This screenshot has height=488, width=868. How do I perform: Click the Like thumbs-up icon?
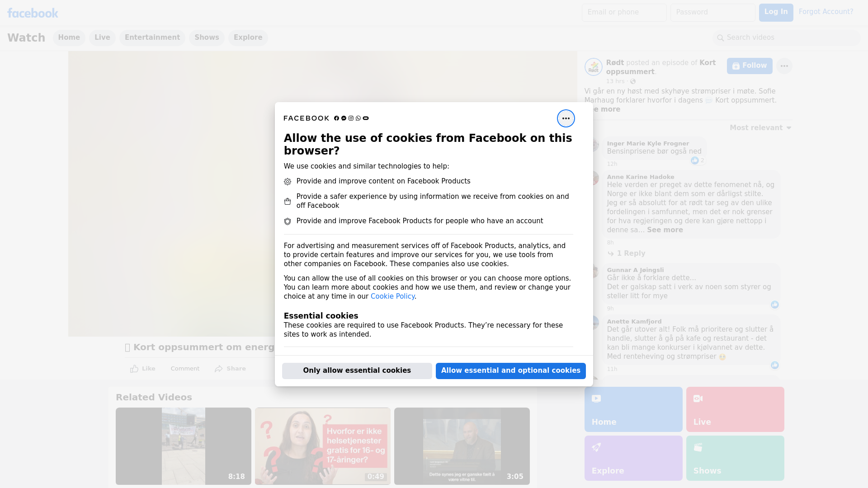[x=134, y=369]
